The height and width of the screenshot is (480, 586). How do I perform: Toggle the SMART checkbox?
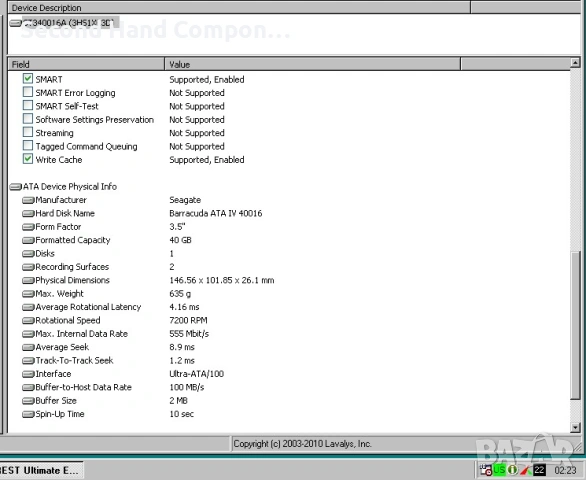coord(28,79)
